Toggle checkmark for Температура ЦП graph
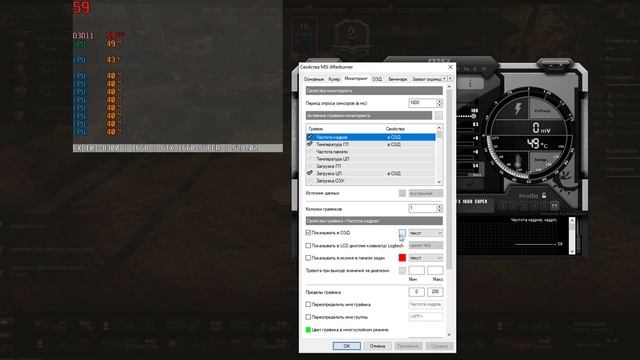The width and height of the screenshot is (640, 360). [x=310, y=159]
